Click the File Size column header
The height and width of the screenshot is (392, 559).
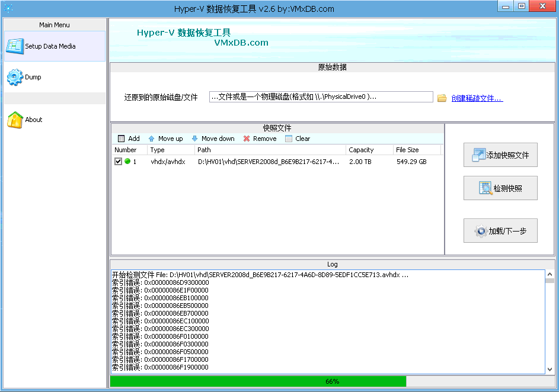tap(417, 150)
